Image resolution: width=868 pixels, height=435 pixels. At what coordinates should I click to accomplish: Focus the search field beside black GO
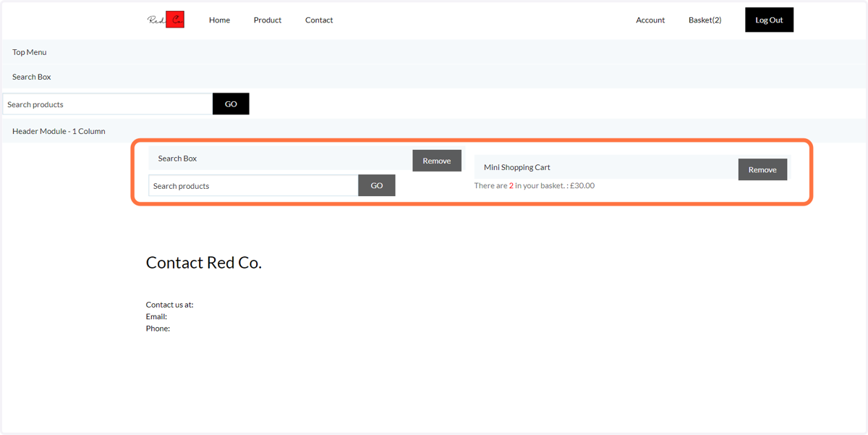(108, 104)
